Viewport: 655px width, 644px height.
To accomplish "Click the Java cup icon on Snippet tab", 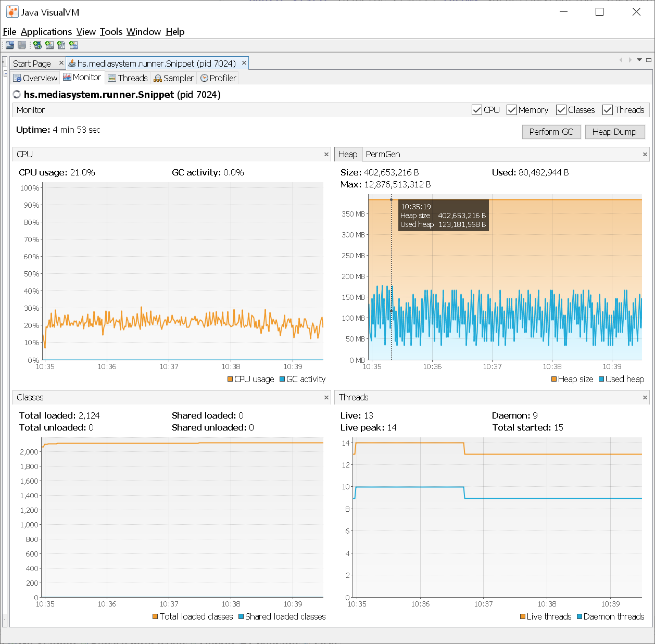I will click(72, 63).
